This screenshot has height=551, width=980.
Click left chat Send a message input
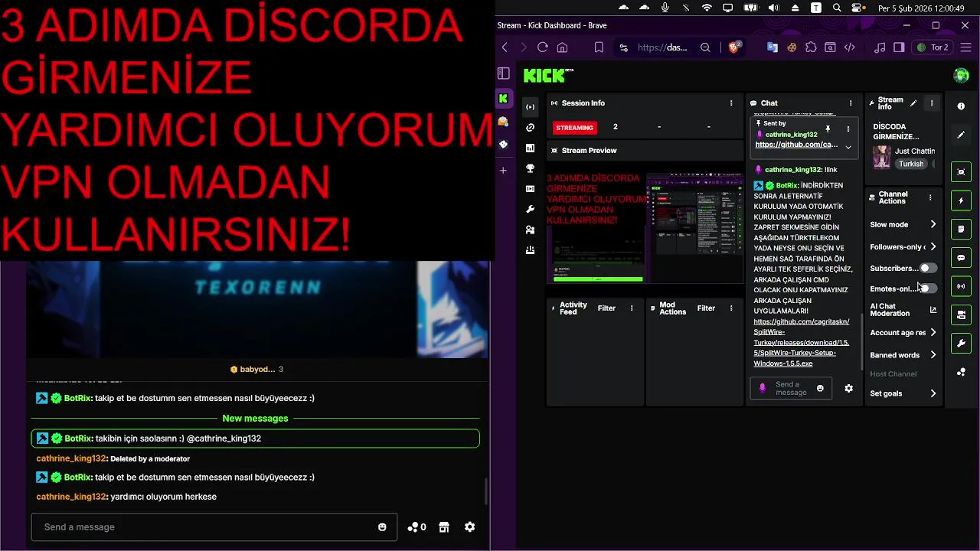(214, 527)
